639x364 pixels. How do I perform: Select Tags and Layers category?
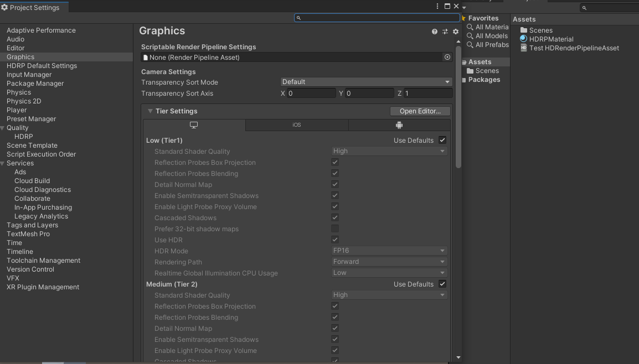(x=32, y=225)
